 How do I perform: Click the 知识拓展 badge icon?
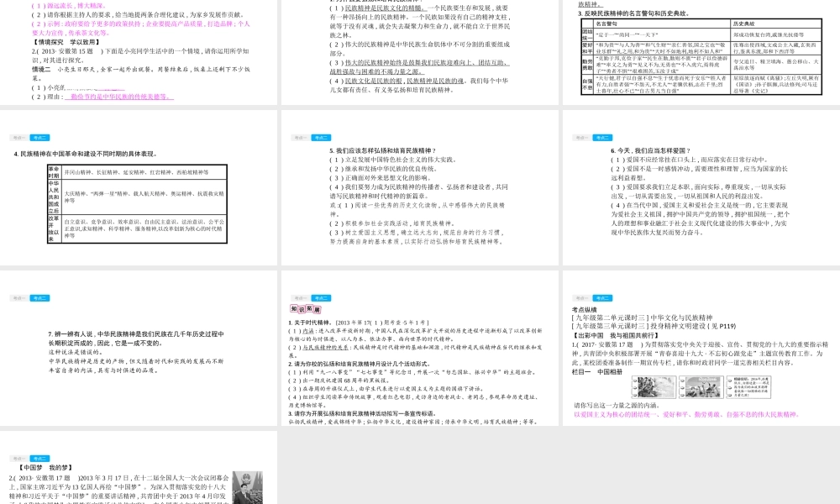point(306,309)
